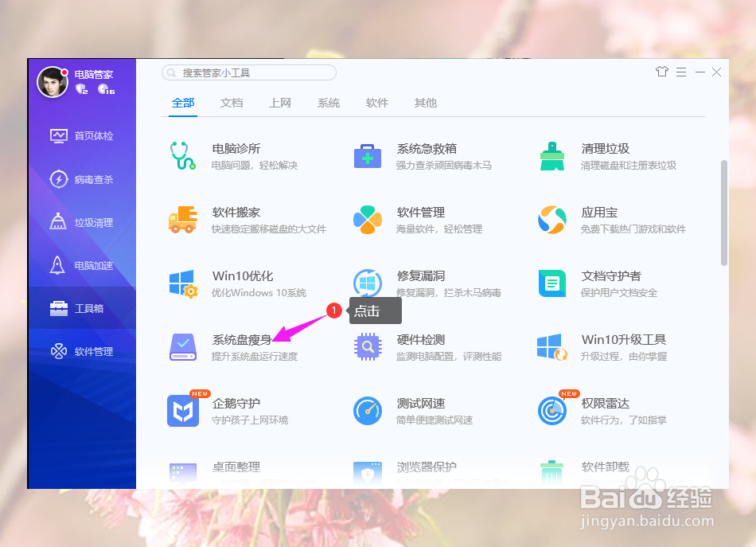Open the 软件卸载 trash icon
Screen dimensions: 756x547
coord(552,472)
